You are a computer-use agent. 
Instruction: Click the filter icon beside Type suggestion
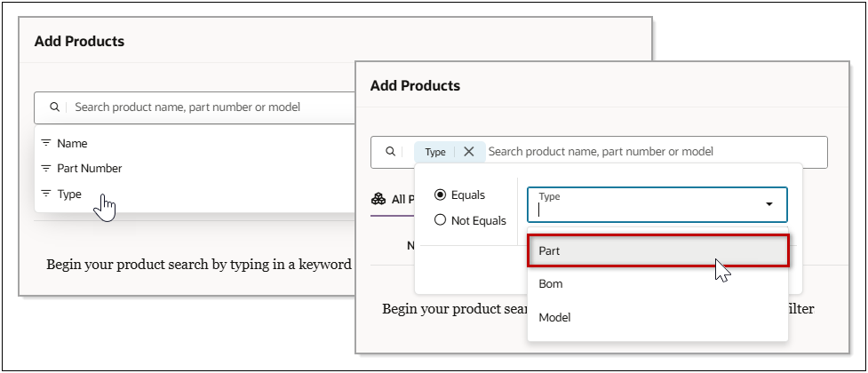pyautogui.click(x=46, y=194)
